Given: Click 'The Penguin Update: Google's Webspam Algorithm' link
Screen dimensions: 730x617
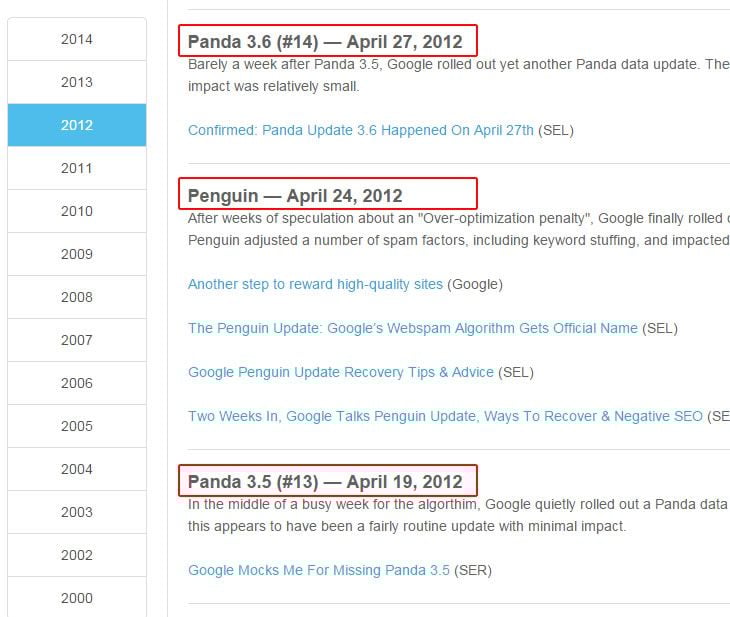Looking at the screenshot, I should (413, 328).
